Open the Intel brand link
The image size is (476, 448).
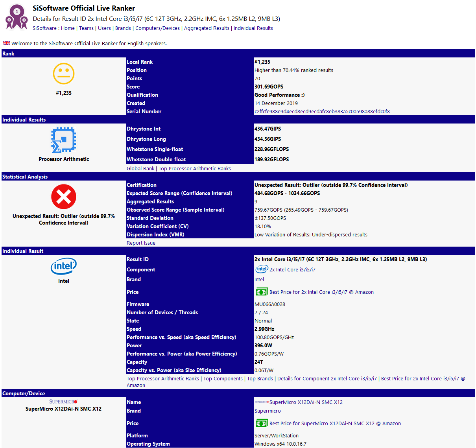click(x=259, y=280)
